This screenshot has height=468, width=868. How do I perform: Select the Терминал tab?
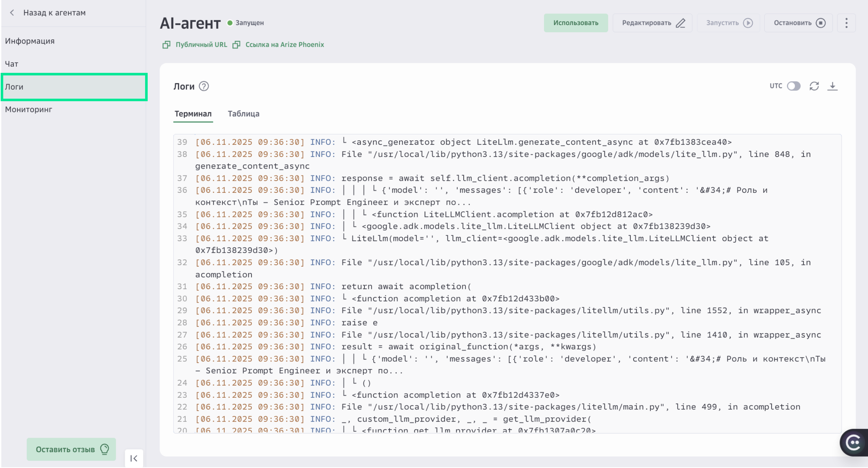tap(193, 114)
